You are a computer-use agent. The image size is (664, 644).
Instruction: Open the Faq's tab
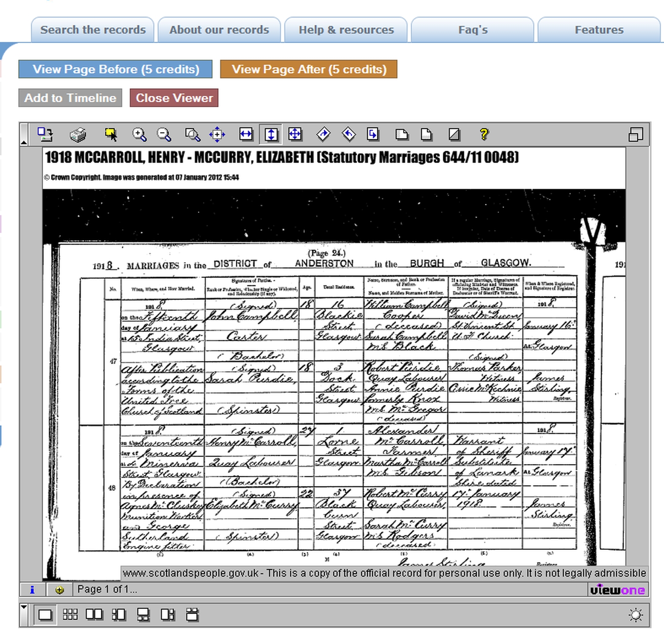coord(472,30)
